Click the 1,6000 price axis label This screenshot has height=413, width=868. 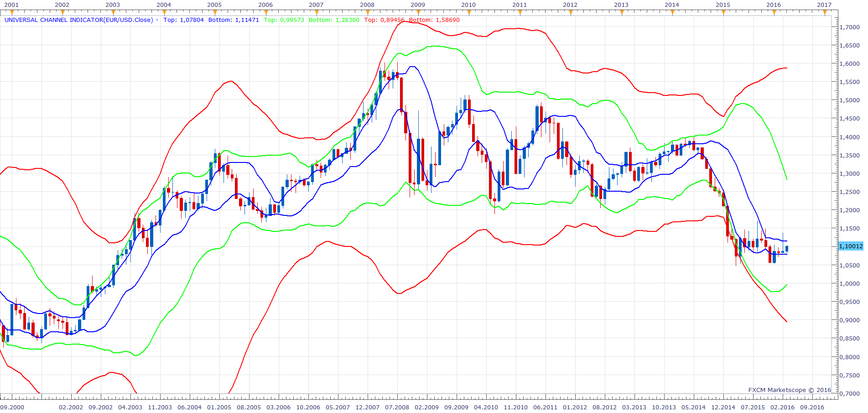(x=850, y=64)
